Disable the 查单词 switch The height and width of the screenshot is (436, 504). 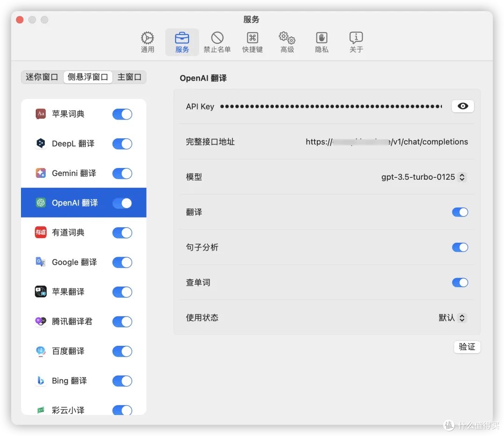tap(460, 282)
